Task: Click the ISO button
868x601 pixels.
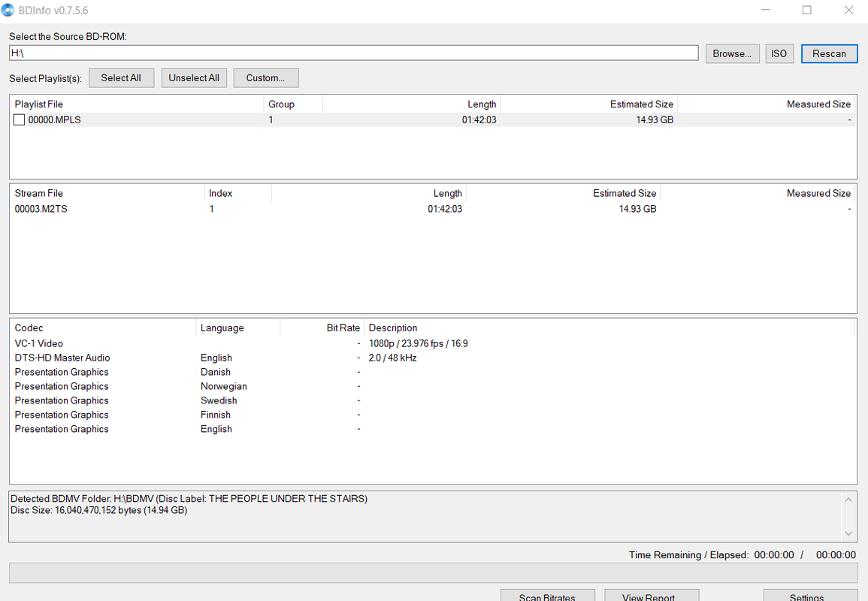Action: click(x=779, y=53)
